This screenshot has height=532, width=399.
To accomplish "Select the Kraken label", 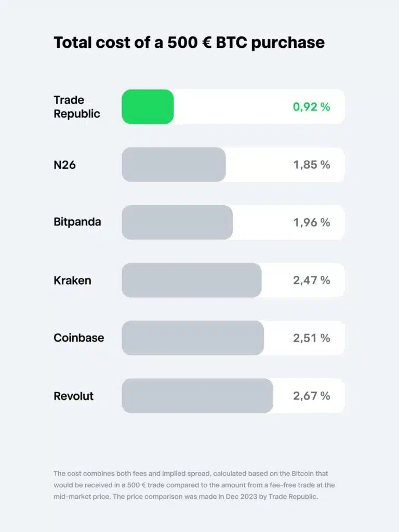I will pyautogui.click(x=72, y=280).
